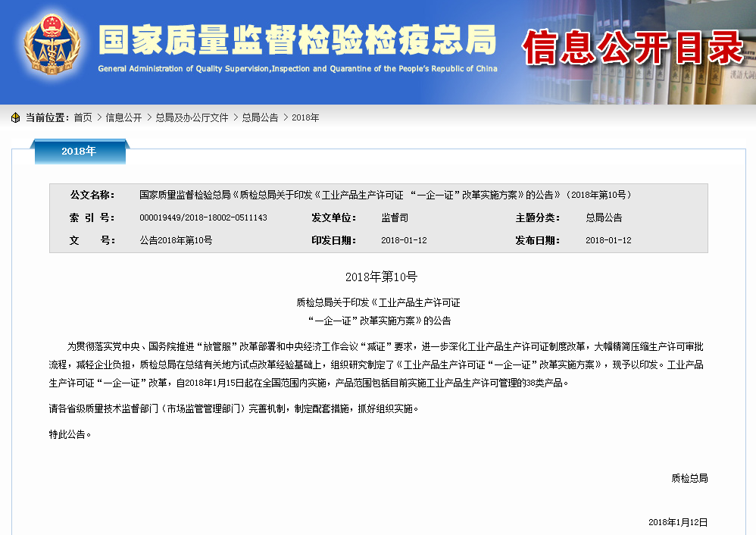Click the date next to 印发日期
This screenshot has height=535, width=756.
404,240
